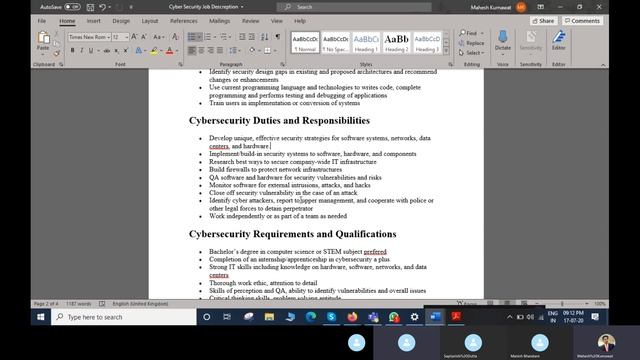The image size is (640, 360).
Task: Save the document with the floppy disk icon
Action: (90, 7)
